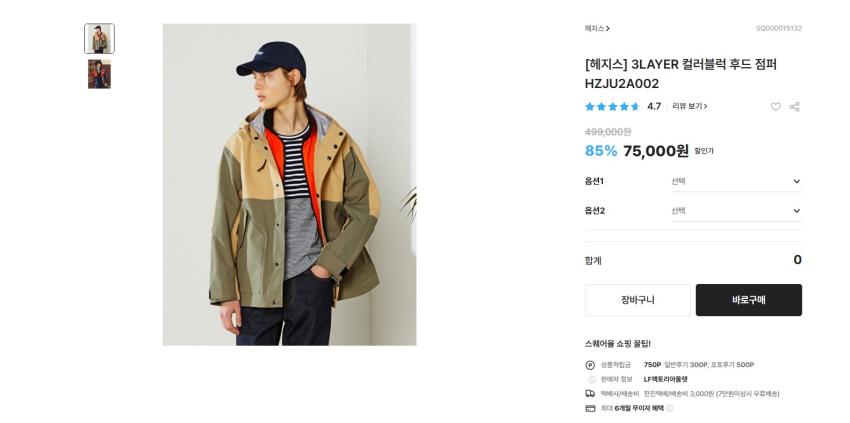Viewport: 850px width, 423px height.
Task: Click the points 'P' icon for 상품적립금
Action: [x=590, y=365]
